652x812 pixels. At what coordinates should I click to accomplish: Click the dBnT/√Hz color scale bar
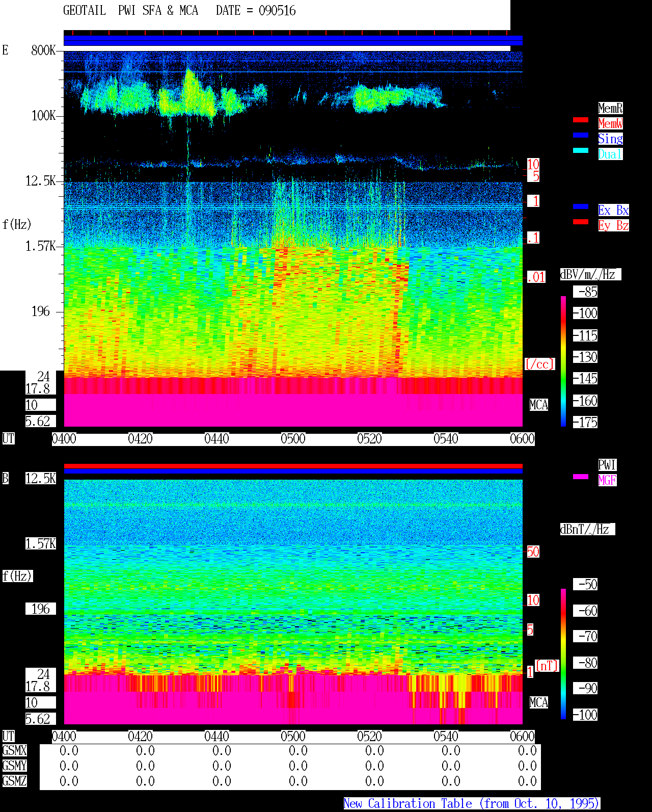click(x=563, y=654)
